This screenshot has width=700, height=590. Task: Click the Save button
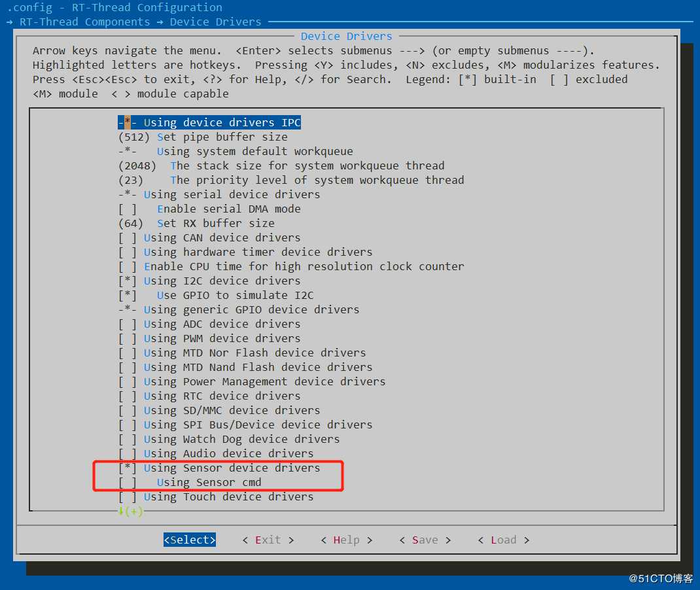pos(425,540)
